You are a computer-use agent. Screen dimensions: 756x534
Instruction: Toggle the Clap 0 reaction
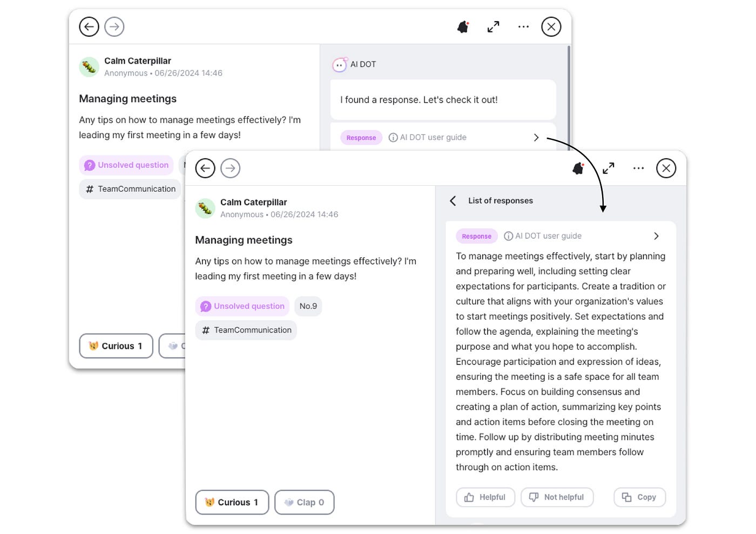(305, 502)
